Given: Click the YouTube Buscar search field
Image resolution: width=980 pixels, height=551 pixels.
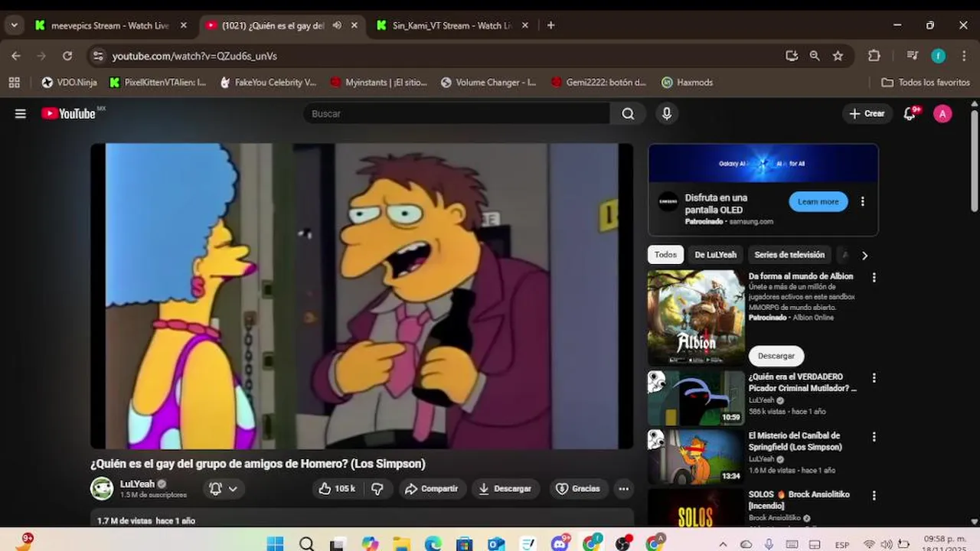Looking at the screenshot, I should click(457, 114).
